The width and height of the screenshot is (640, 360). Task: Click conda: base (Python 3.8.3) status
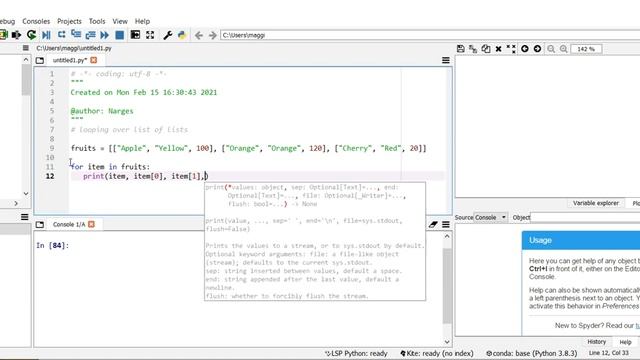(x=531, y=353)
